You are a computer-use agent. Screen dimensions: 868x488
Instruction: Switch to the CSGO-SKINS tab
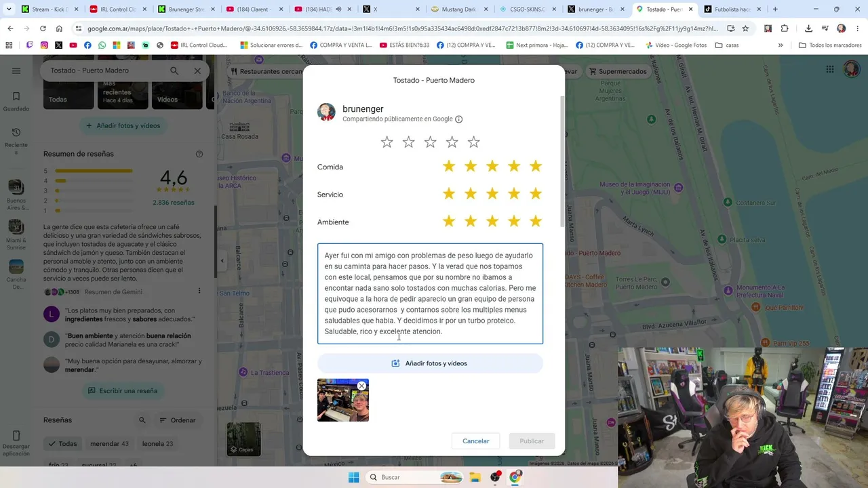click(527, 9)
